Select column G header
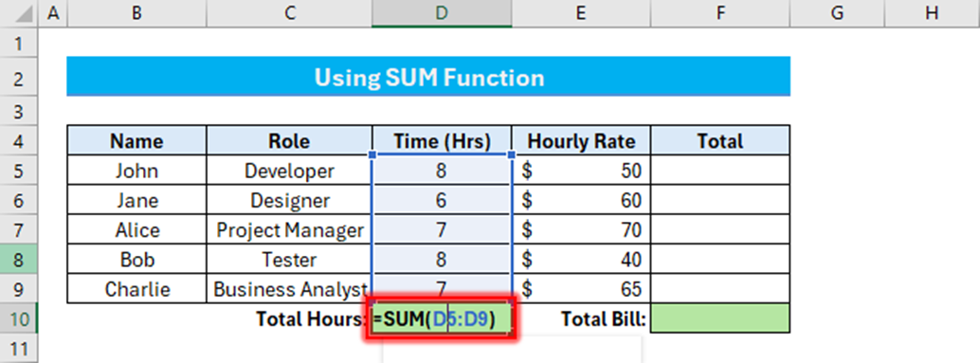The height and width of the screenshot is (363, 980). pyautogui.click(x=838, y=13)
